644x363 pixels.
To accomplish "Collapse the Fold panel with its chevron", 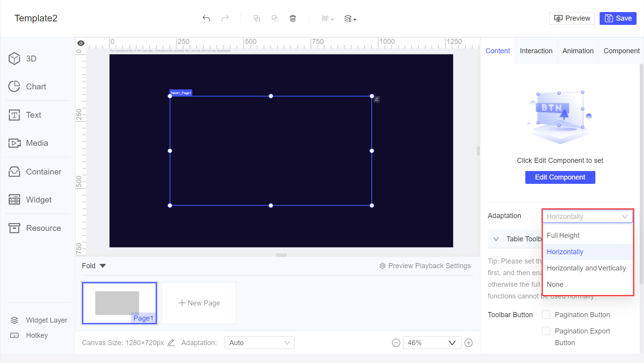I will click(x=103, y=266).
